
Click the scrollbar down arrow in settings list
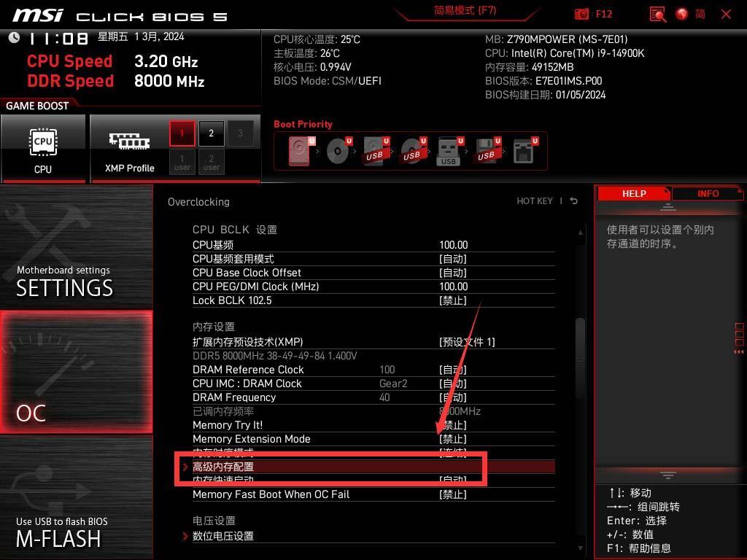580,548
